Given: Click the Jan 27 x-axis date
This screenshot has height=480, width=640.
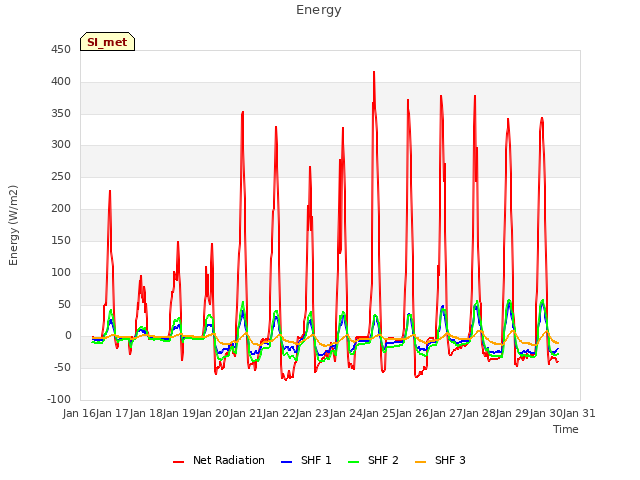Looking at the screenshot, I should tap(446, 414).
